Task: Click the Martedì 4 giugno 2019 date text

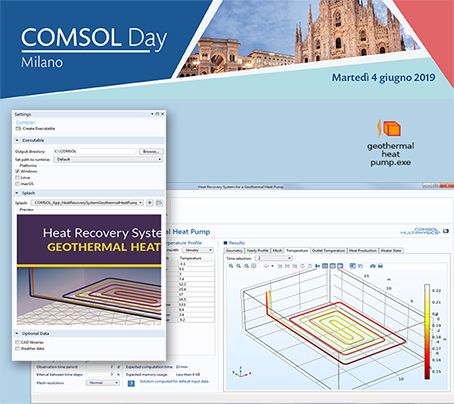Action: [x=383, y=77]
